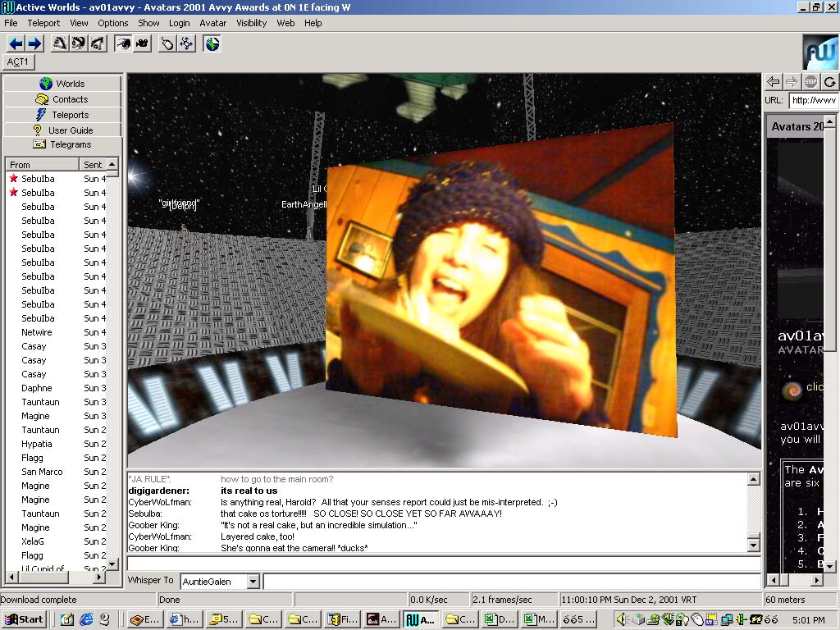Image resolution: width=840 pixels, height=630 pixels.
Task: Click the blue back arrow in the toolbar
Action: [x=16, y=43]
